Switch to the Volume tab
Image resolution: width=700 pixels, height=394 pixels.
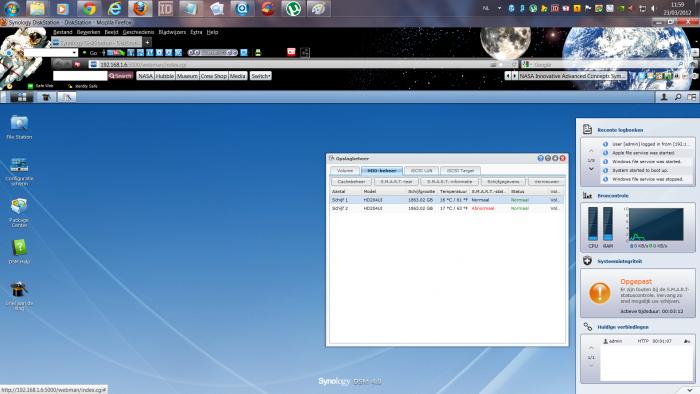[345, 170]
